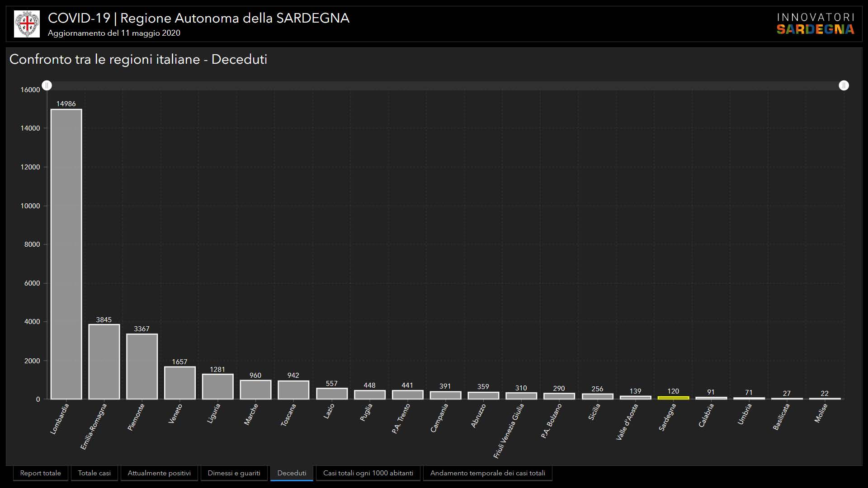Image resolution: width=868 pixels, height=488 pixels.
Task: Click the chart zoom scrollbar track
Action: pos(445,85)
